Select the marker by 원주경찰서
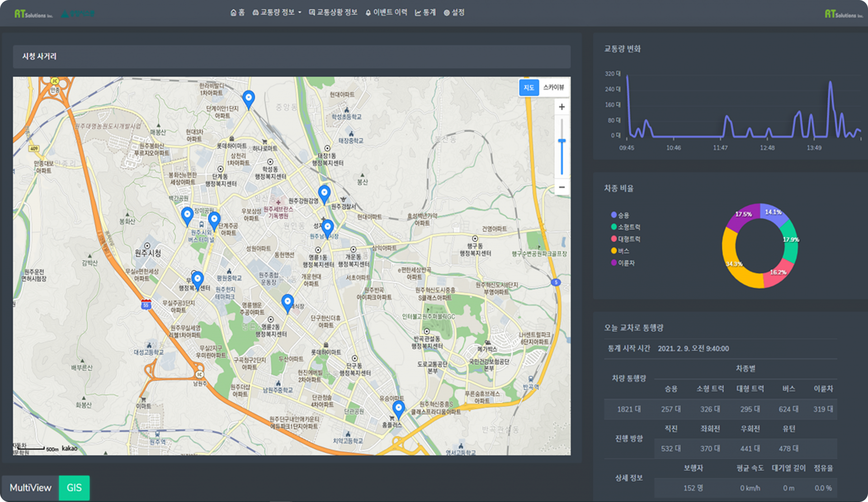The image size is (868, 502). [324, 194]
